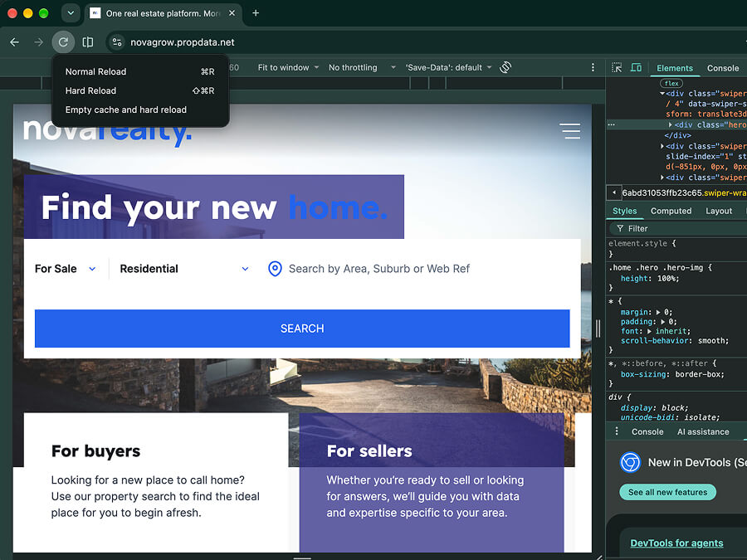
Task: Open the 'Residential' property type dropdown
Action: coord(184,269)
